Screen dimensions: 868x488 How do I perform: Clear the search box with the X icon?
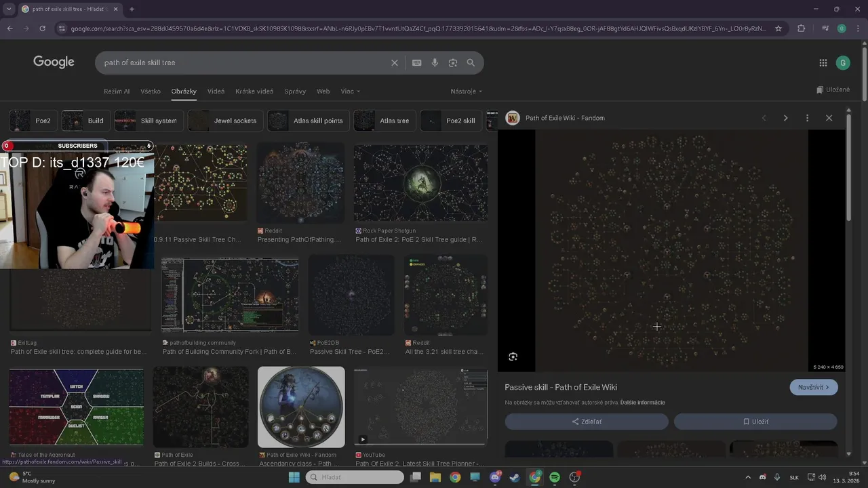[x=395, y=62]
